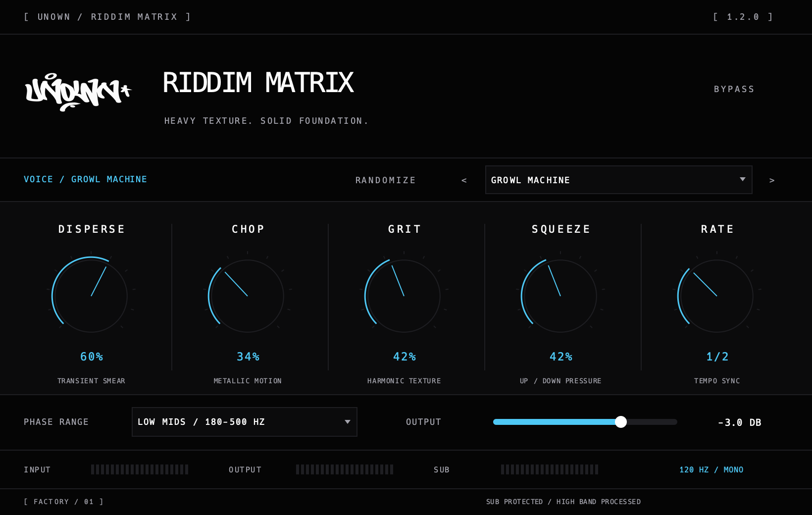Click the -3.0 DB output readout

(740, 422)
